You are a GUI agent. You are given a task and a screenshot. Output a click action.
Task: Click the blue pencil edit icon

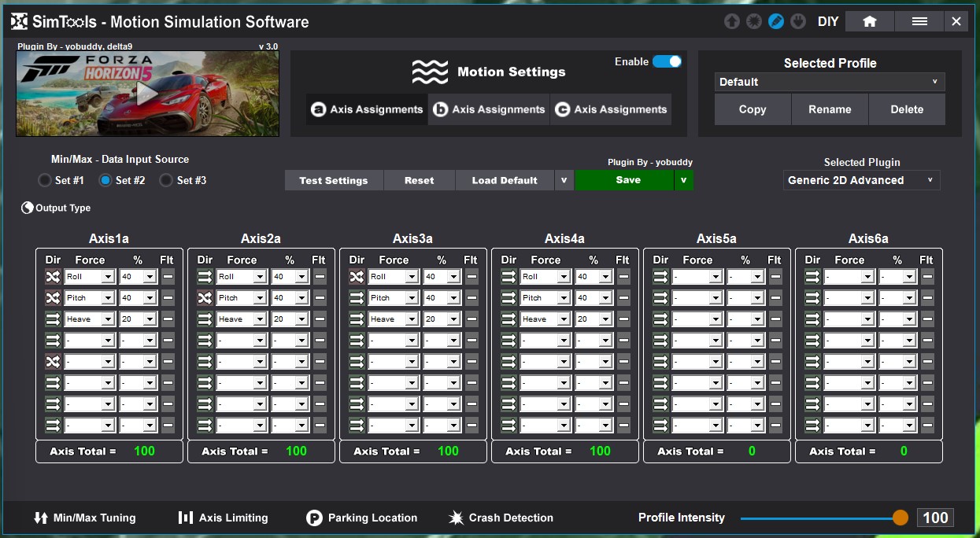click(x=776, y=21)
